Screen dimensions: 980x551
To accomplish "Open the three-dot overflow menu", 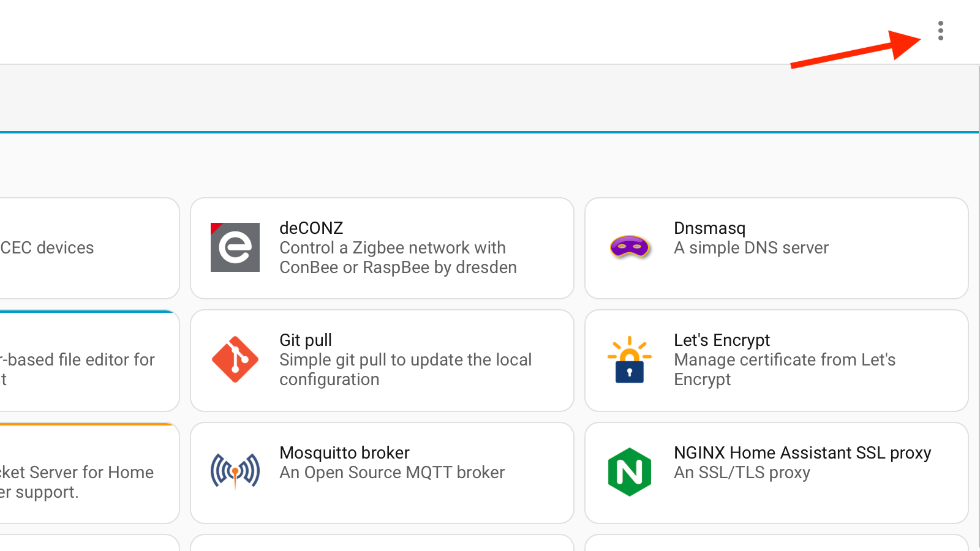I will pyautogui.click(x=941, y=31).
